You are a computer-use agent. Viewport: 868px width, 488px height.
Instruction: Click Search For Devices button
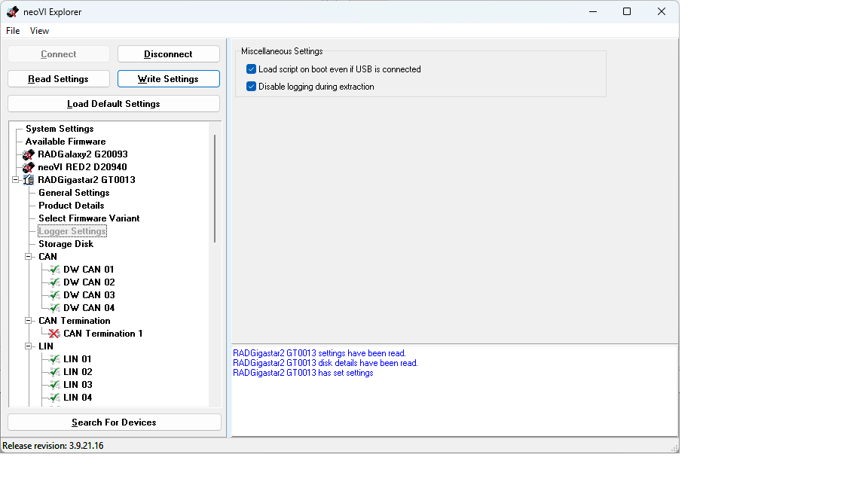[114, 422]
